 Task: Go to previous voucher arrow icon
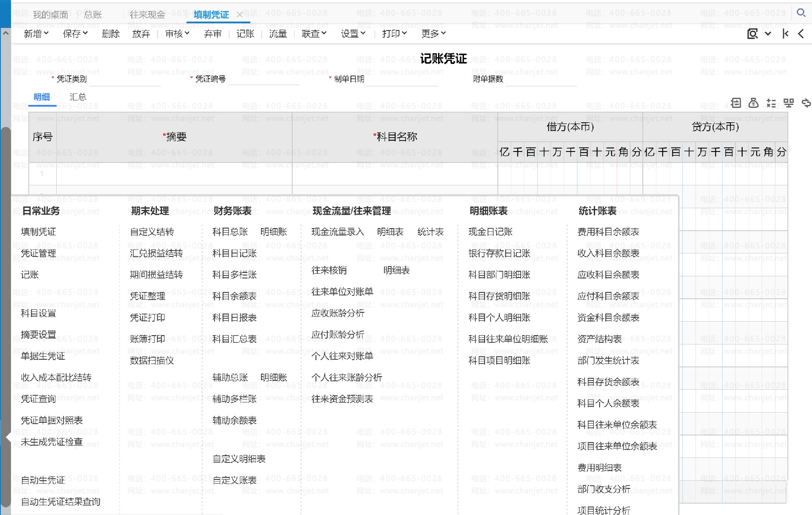(801, 34)
